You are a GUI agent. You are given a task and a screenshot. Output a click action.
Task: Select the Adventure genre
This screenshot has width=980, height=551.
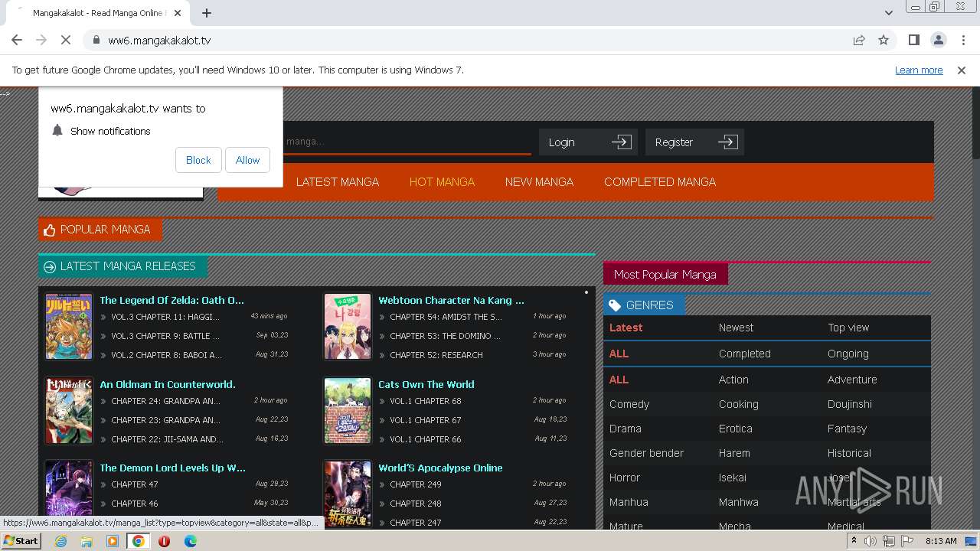[852, 380]
